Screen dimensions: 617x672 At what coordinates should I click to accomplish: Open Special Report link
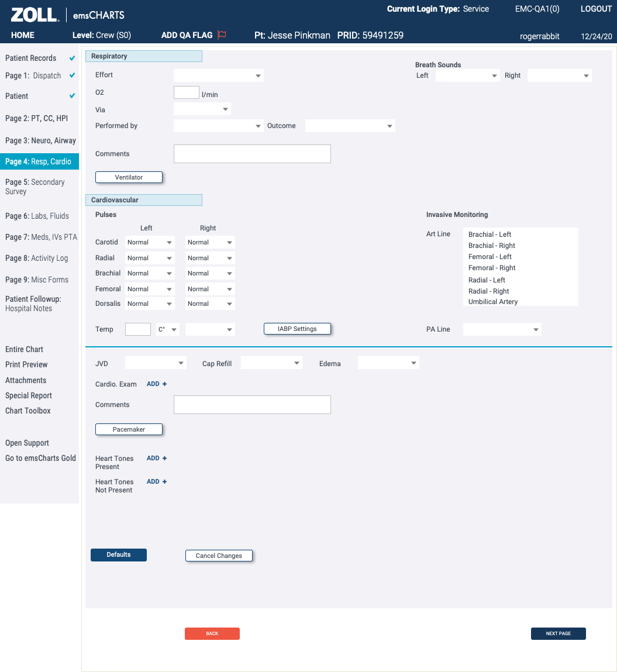pyautogui.click(x=28, y=395)
